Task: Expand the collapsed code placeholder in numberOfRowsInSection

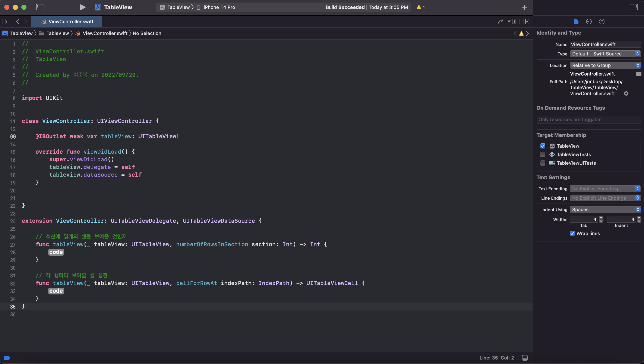Action: [56, 252]
